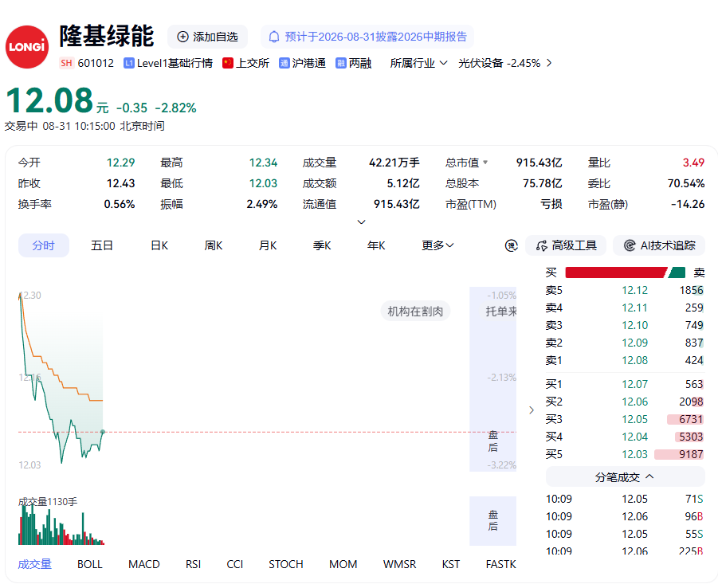
Task: Switch to 月K chart tab
Action: pos(268,246)
